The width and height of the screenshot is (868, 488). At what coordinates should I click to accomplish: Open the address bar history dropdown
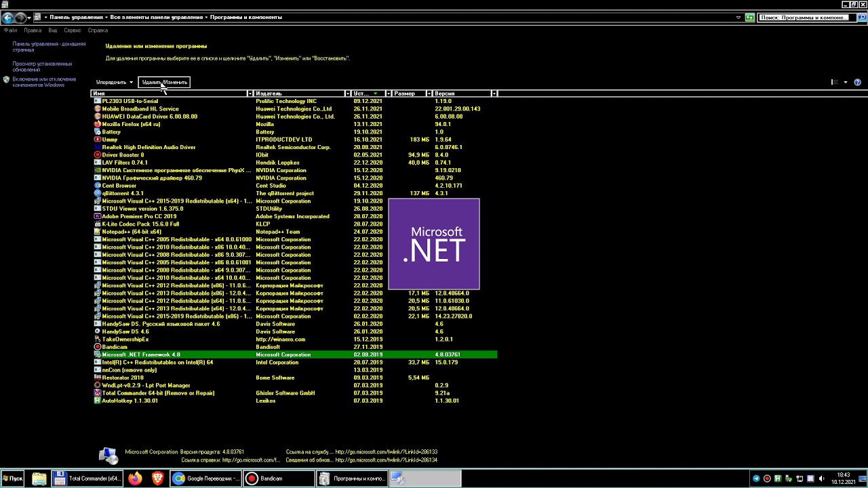[x=738, y=17]
